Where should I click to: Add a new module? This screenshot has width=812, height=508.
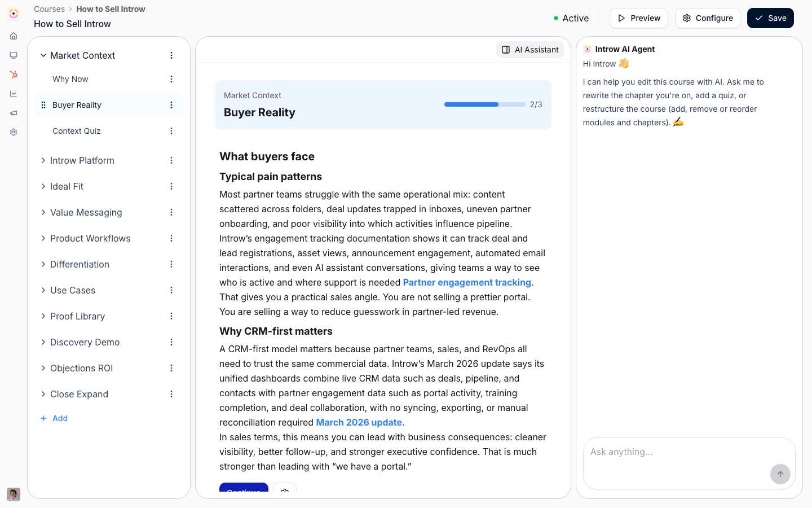tap(54, 418)
